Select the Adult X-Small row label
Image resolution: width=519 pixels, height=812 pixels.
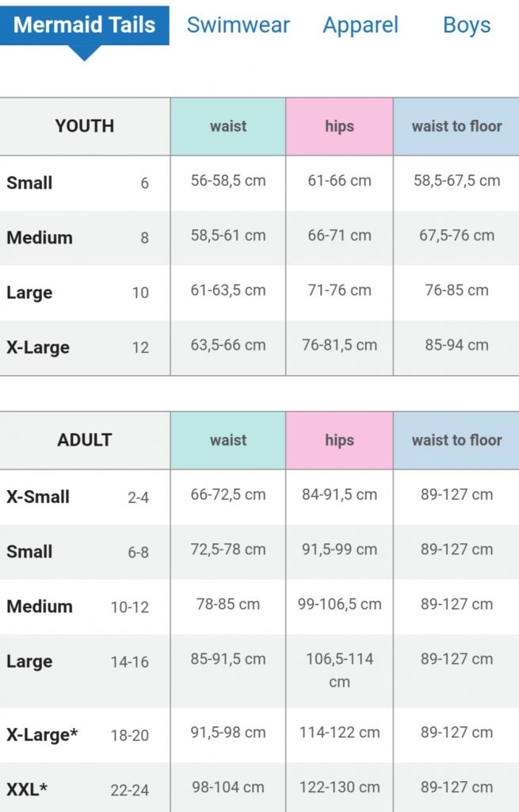[38, 496]
